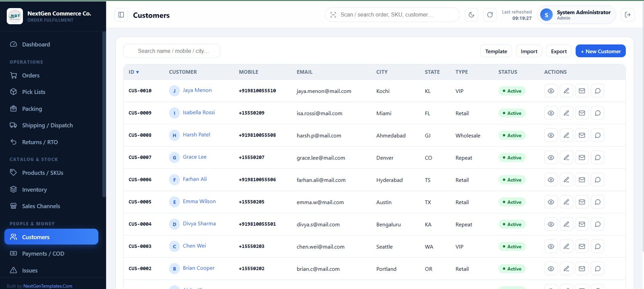The image size is (644, 289).
Task: Go to Issues in the sidebar
Action: point(51,270)
